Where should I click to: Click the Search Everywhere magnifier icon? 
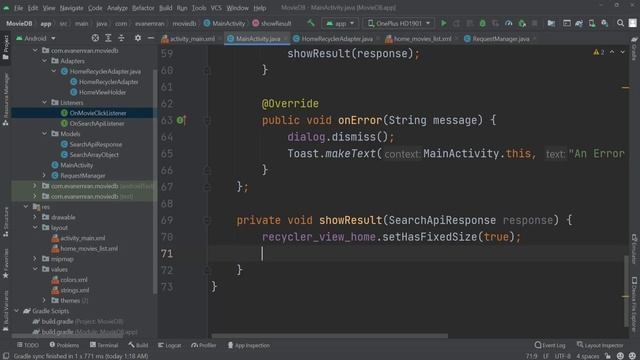pos(620,23)
